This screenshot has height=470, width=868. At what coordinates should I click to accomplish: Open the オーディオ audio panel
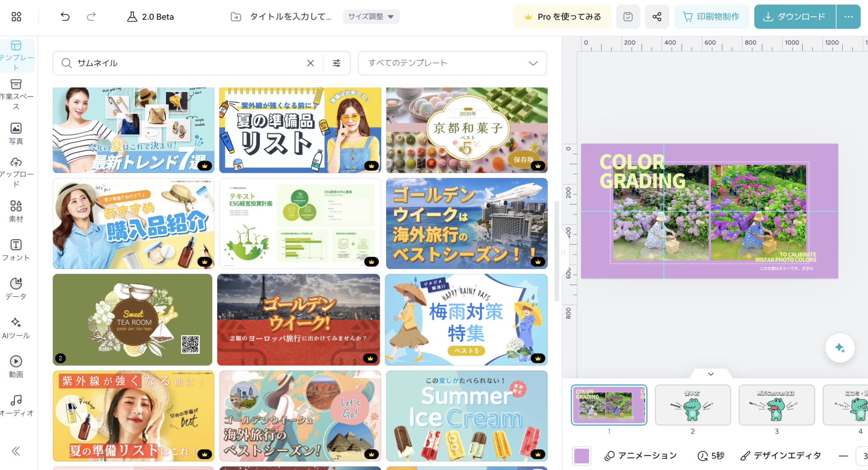pyautogui.click(x=16, y=405)
